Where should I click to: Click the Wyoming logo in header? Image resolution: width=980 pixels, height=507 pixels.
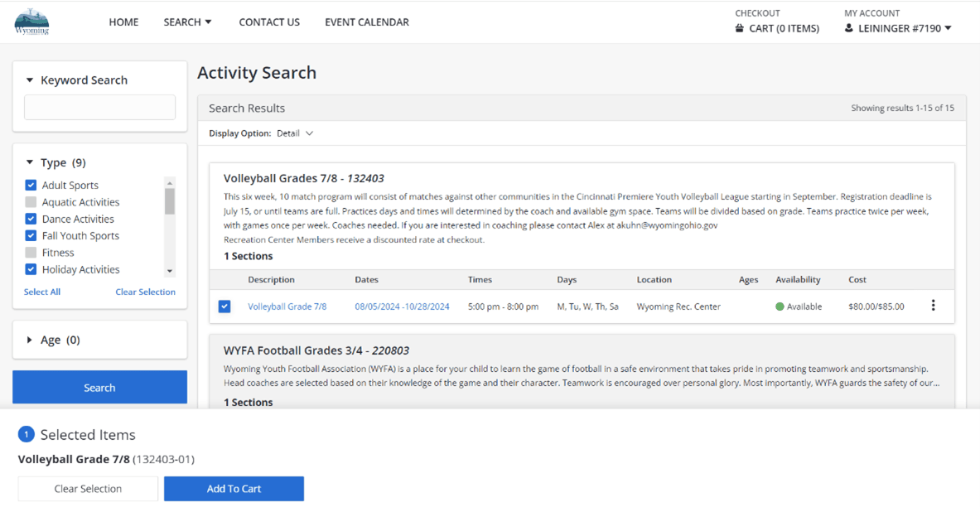click(x=32, y=22)
